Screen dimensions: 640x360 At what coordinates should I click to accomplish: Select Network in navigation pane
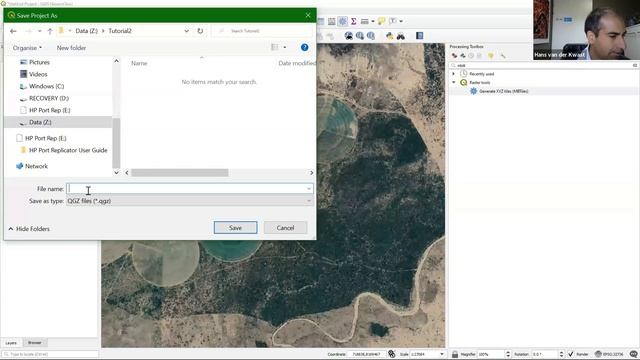[x=36, y=166]
